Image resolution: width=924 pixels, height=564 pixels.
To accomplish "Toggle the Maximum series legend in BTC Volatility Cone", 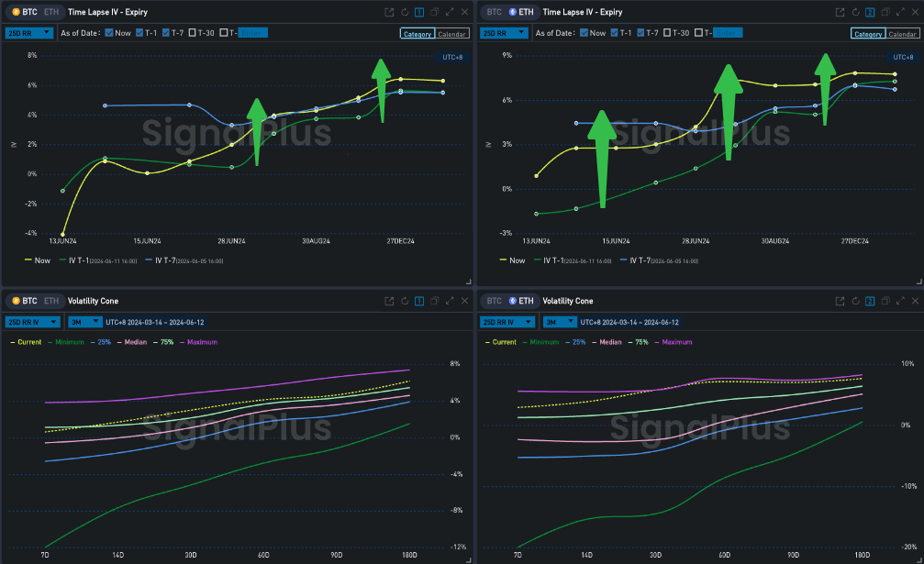I will [206, 342].
